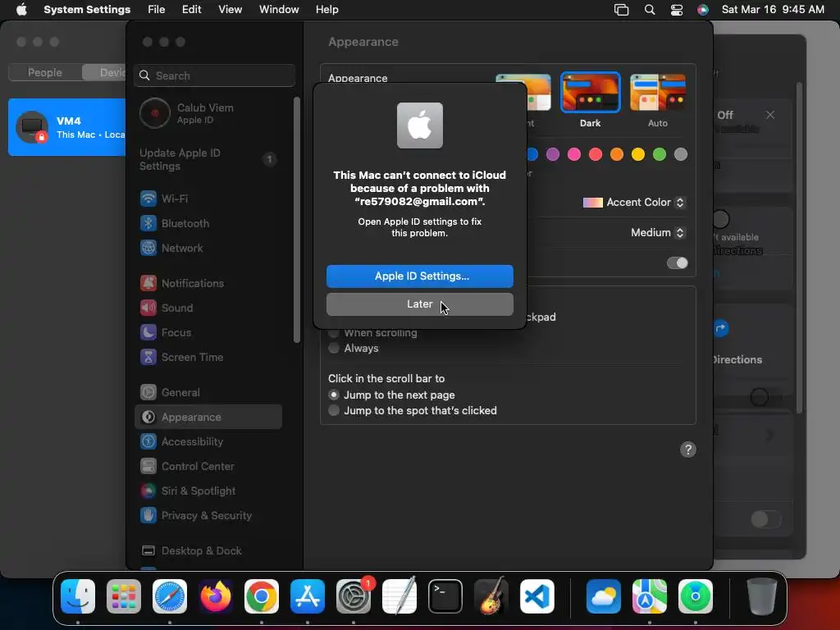Open Privacy & Security hand icon
This screenshot has height=630, width=840.
pos(148,516)
